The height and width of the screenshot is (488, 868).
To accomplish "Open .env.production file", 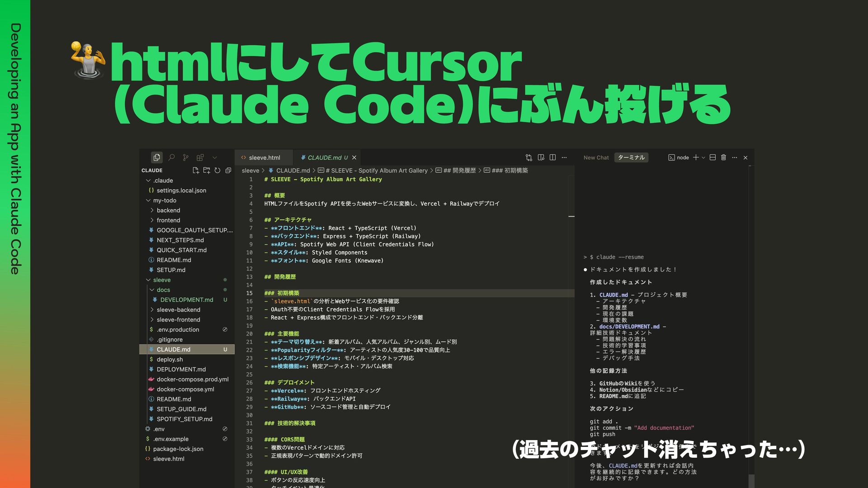I will pos(187,329).
